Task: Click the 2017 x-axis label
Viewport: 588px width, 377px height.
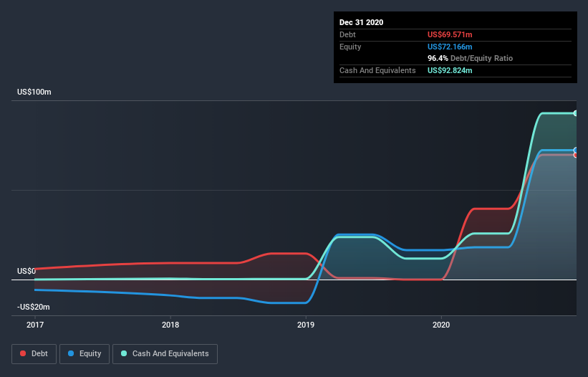Action: (35, 325)
